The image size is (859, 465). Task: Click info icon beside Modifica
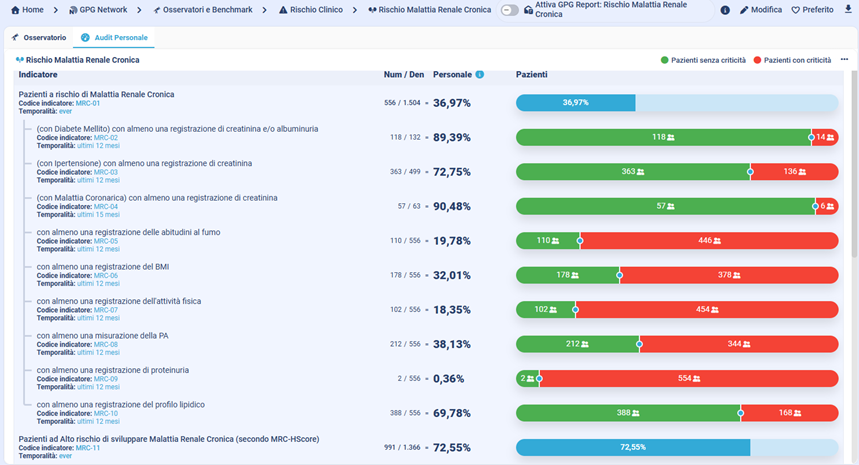[x=725, y=10]
